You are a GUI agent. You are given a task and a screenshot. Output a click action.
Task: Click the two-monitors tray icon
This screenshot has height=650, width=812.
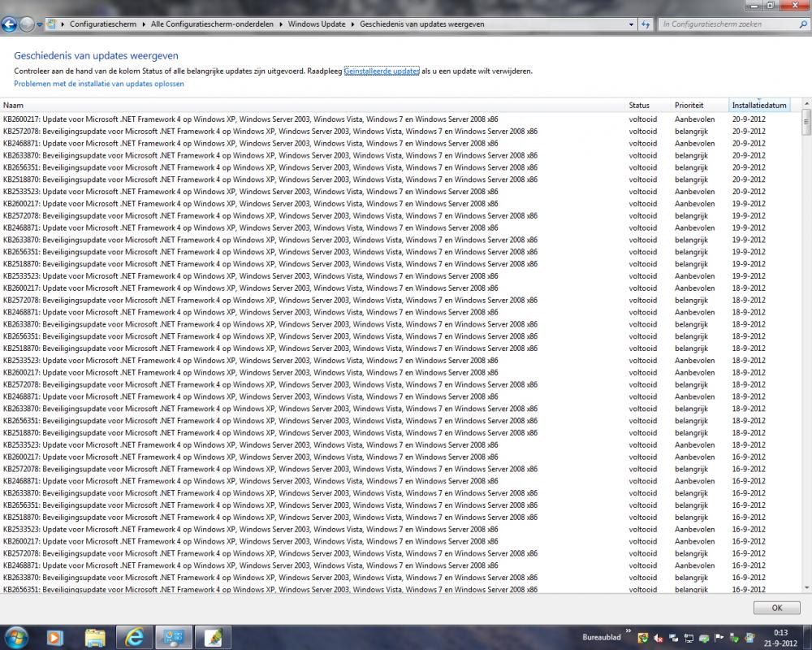click(x=674, y=638)
